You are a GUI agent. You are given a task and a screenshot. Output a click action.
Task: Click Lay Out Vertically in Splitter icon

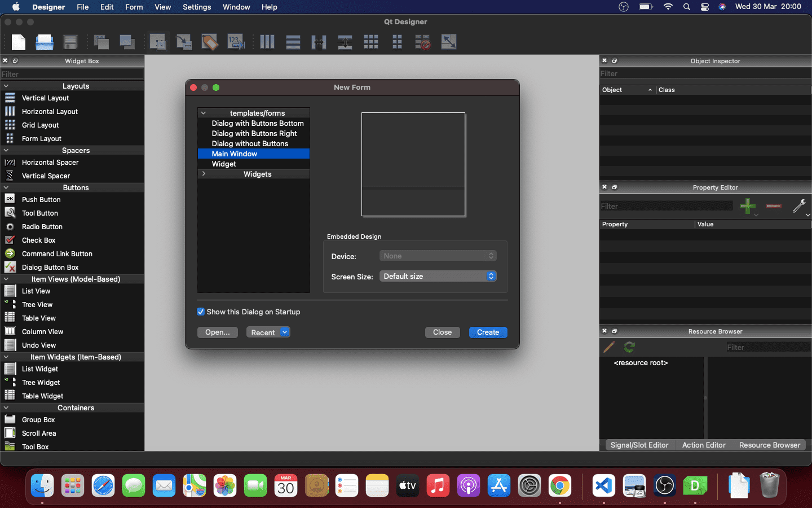[345, 42]
